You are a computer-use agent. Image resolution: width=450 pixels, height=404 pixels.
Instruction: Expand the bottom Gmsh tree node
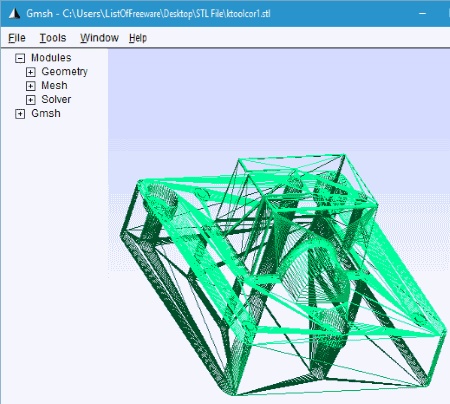coord(20,114)
